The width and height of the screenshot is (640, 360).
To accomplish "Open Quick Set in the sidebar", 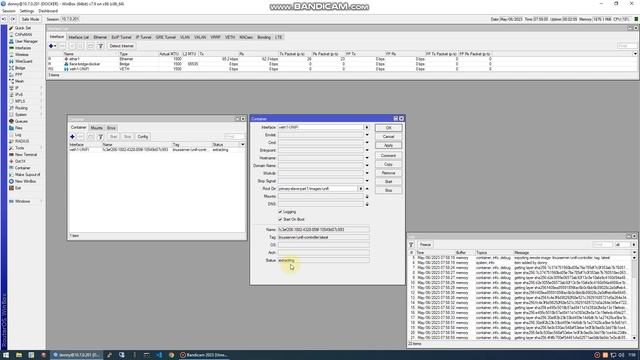I will [x=22, y=28].
